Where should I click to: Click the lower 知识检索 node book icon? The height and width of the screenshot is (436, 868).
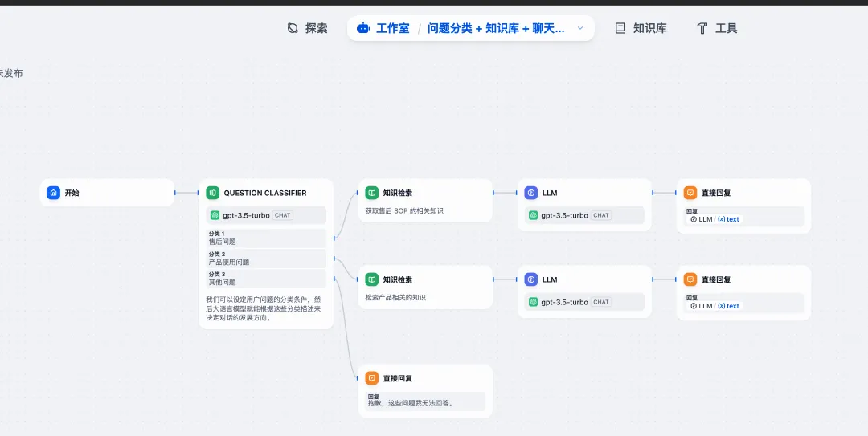coord(371,279)
